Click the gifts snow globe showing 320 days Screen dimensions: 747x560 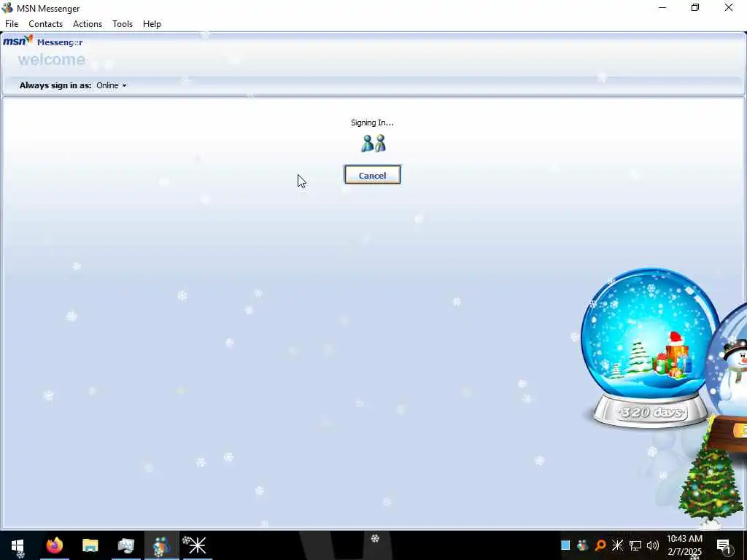(650, 348)
